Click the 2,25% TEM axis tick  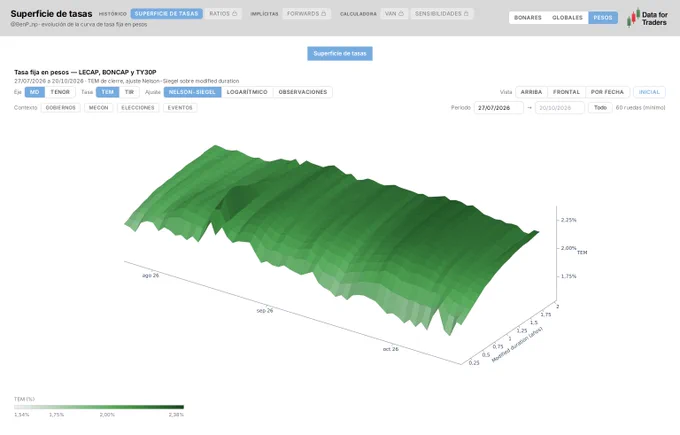(569, 220)
